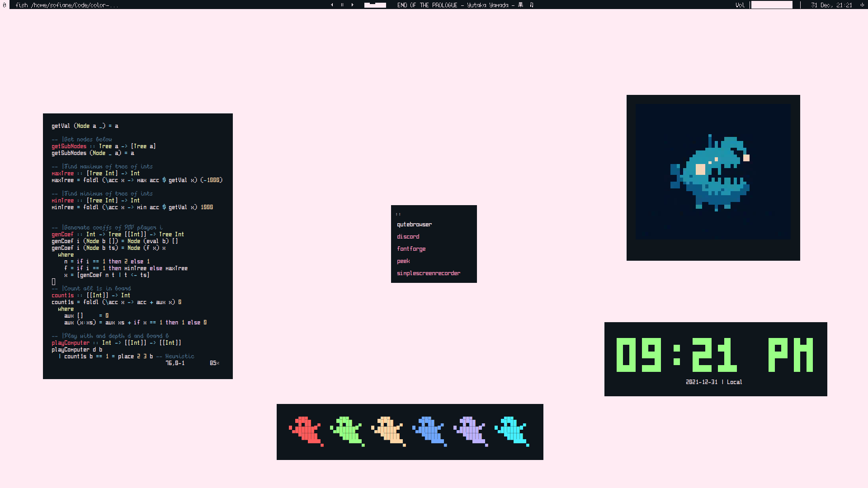Click the power icon in top bar
This screenshot has width=868, height=488.
click(862, 5)
